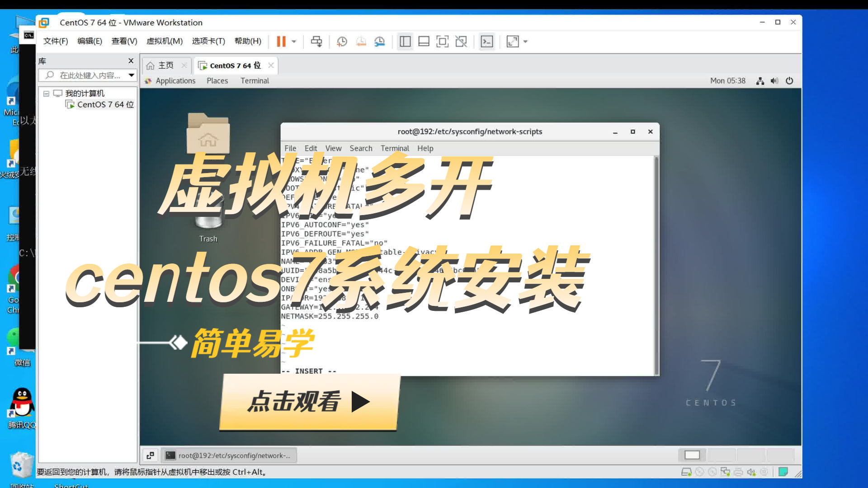Click the GNOME volume icon
The height and width of the screenshot is (488, 868).
[774, 81]
